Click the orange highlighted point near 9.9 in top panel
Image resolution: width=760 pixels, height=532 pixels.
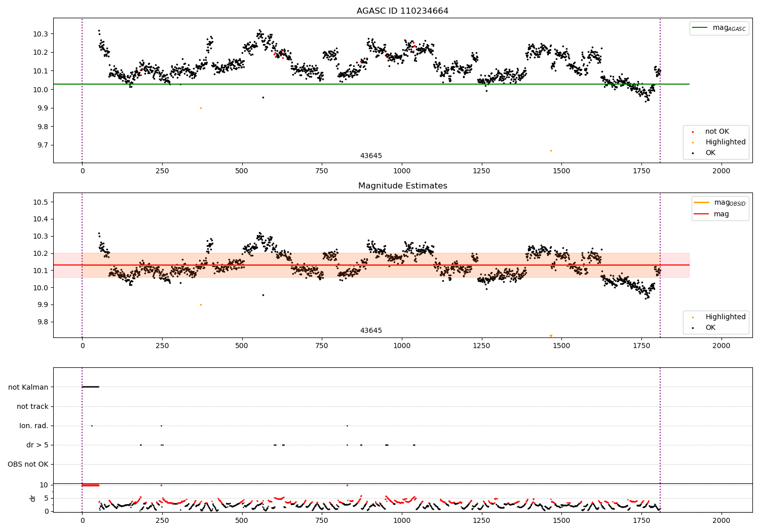pyautogui.click(x=201, y=108)
